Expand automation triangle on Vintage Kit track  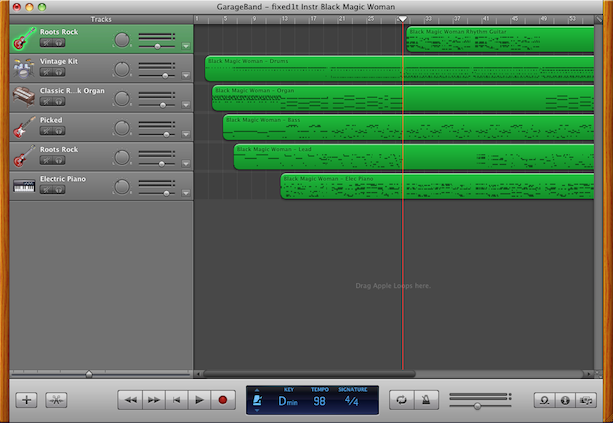[x=186, y=75]
